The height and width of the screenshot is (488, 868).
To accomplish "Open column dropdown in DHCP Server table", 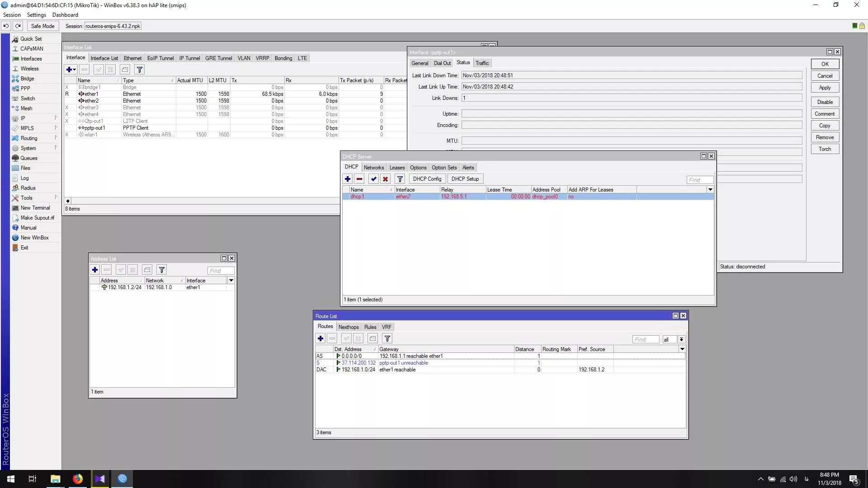I will (x=710, y=190).
